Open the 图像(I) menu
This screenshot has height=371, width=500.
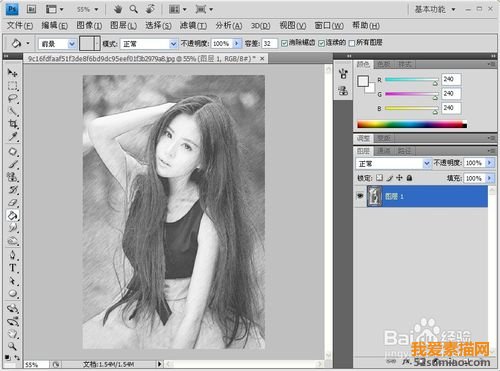click(x=89, y=26)
